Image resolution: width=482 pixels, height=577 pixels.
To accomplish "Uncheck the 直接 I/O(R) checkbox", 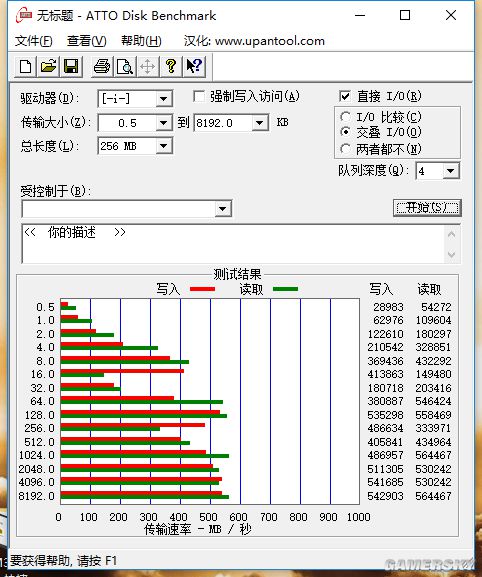I will [345, 96].
